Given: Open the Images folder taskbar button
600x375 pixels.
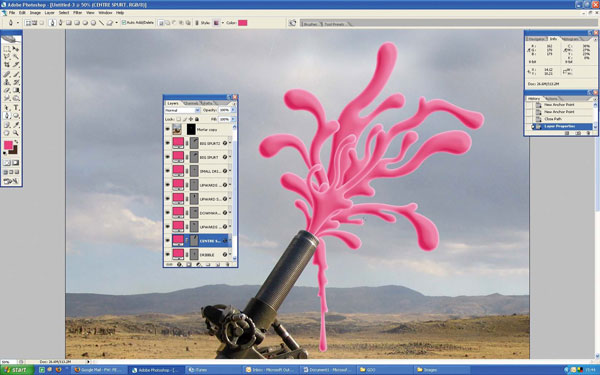Looking at the screenshot, I should pos(442,370).
